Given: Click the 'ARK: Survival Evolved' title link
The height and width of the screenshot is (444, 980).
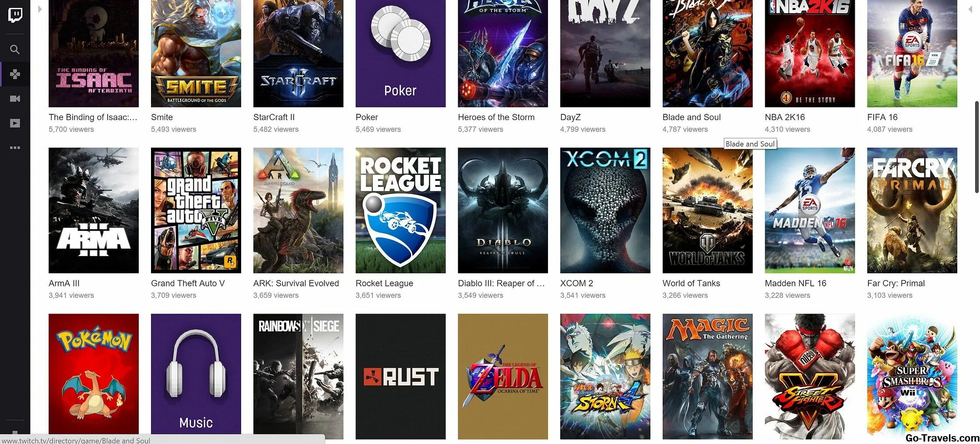Looking at the screenshot, I should (296, 283).
